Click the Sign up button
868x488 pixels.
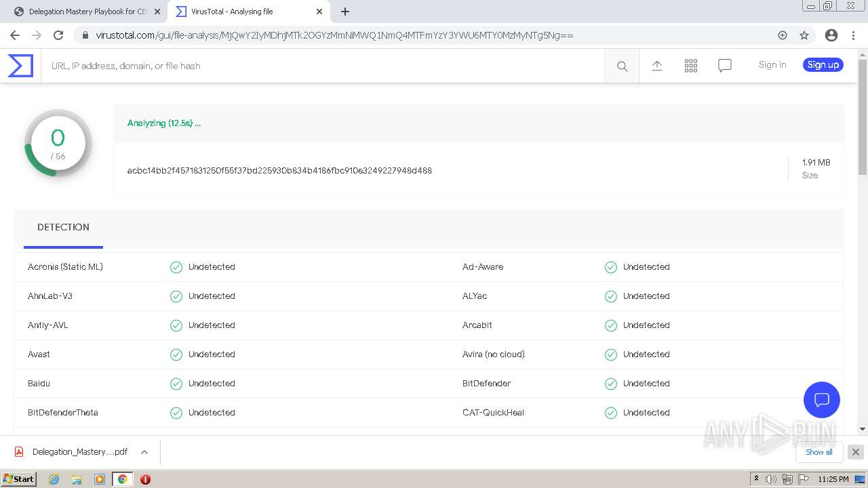[x=823, y=65]
